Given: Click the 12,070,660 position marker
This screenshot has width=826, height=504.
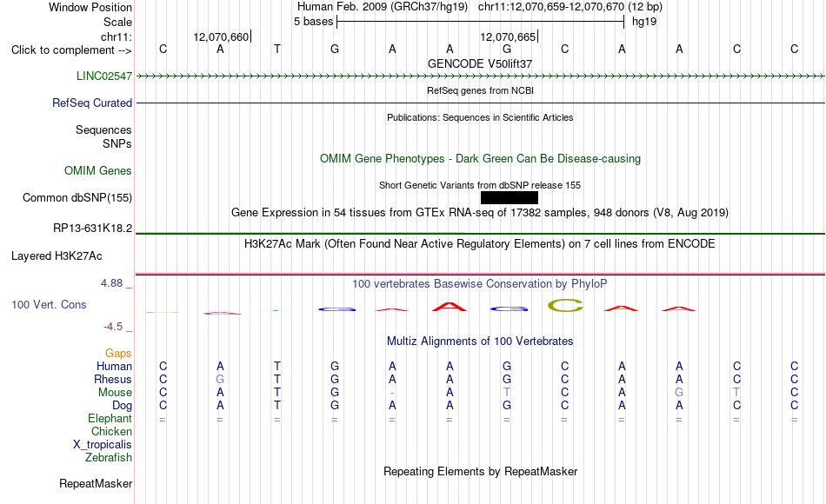Looking at the screenshot, I should coord(221,36).
